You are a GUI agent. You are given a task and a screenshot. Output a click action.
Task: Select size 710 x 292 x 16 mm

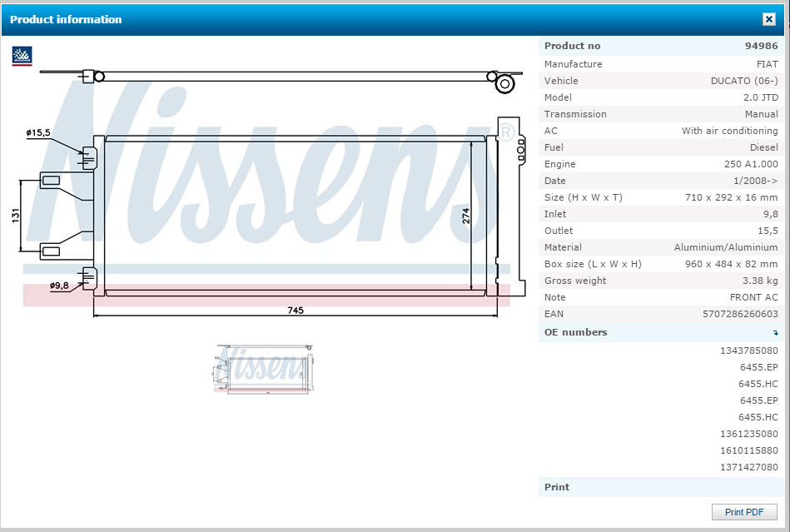[731, 197]
